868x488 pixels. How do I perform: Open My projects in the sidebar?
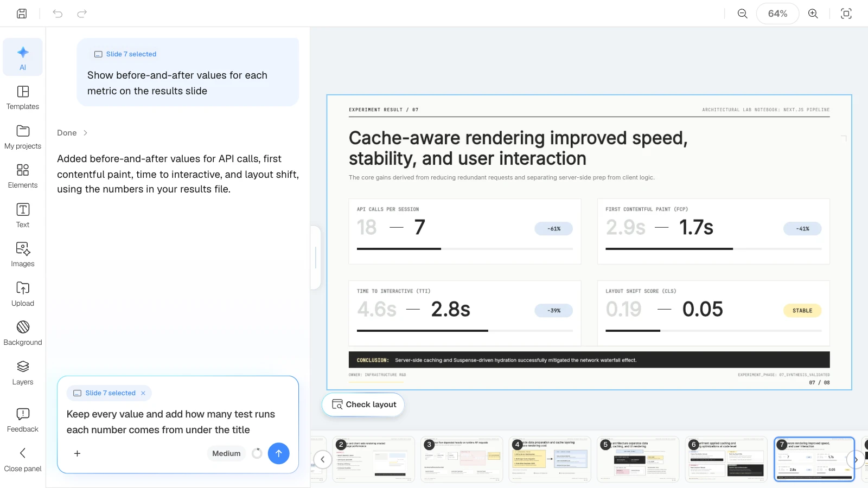point(23,137)
